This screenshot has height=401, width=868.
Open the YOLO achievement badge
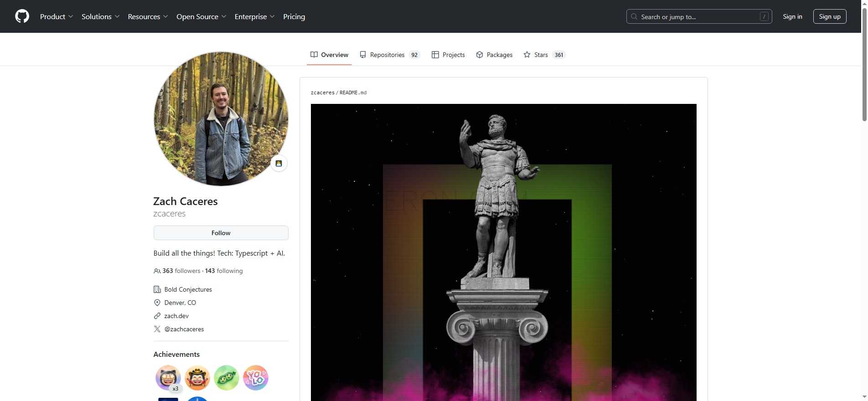[256, 378]
